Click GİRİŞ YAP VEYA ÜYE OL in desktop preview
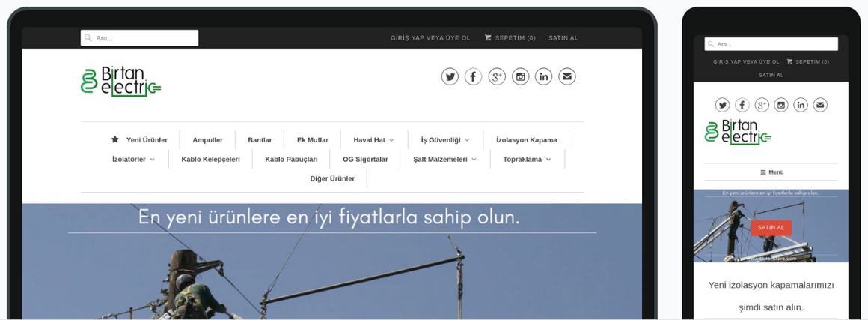This screenshot has height=320, width=868. click(430, 38)
